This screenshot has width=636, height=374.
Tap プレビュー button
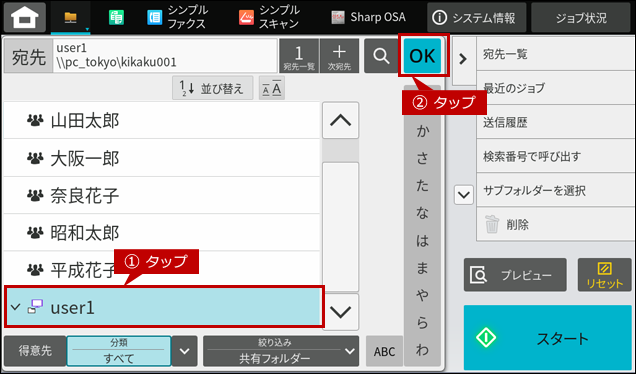515,275
